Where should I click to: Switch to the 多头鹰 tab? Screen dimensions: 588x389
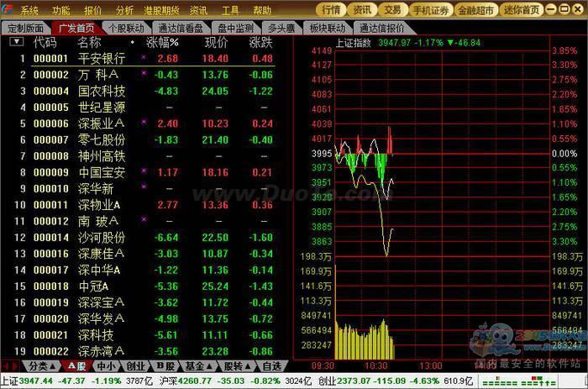(x=281, y=28)
